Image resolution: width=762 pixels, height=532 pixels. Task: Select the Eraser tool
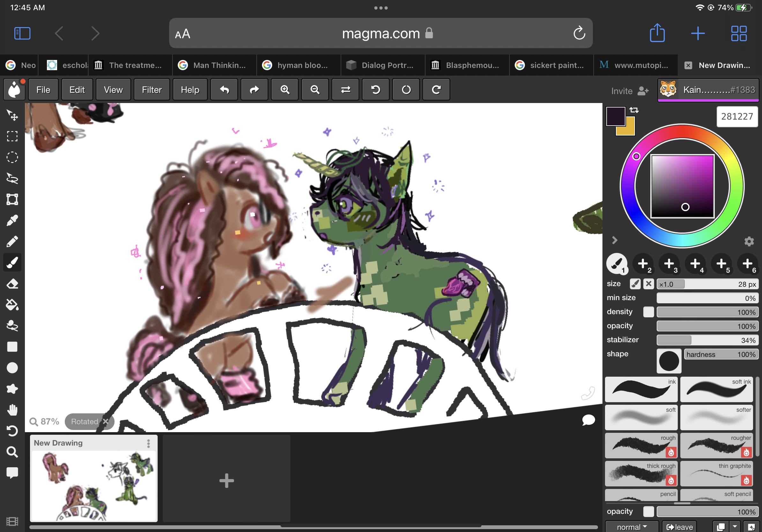12,284
